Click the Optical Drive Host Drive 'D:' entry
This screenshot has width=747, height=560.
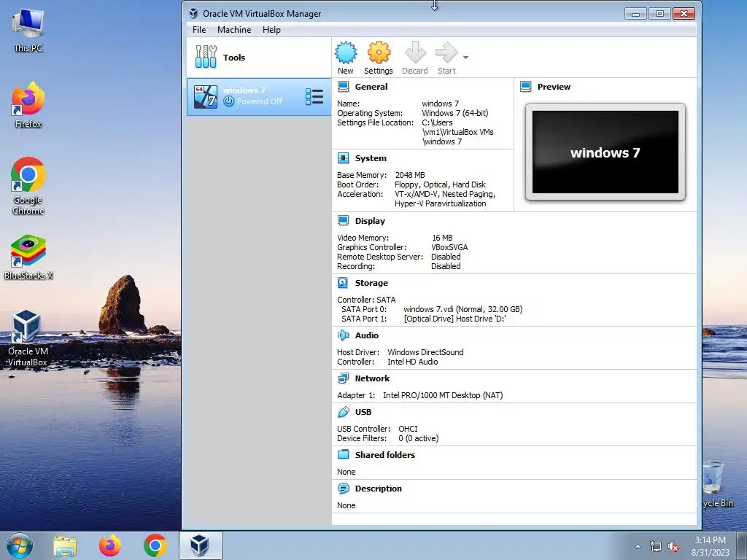tap(455, 319)
